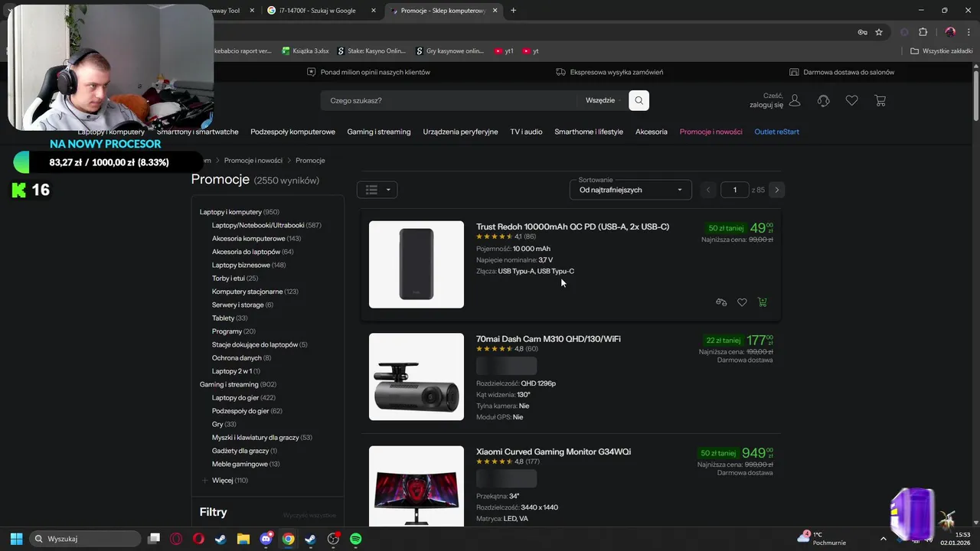The width and height of the screenshot is (980, 551).
Task: Open Discord from taskbar
Action: point(266,539)
